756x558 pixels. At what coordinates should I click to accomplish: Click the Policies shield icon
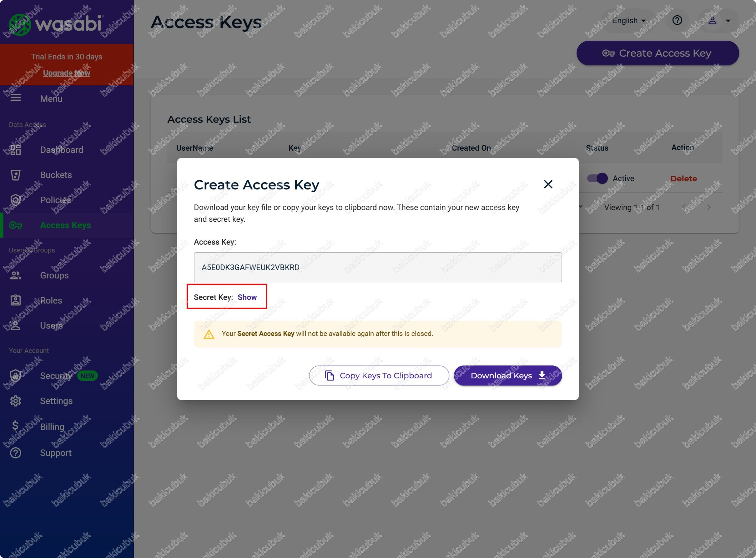pyautogui.click(x=16, y=200)
